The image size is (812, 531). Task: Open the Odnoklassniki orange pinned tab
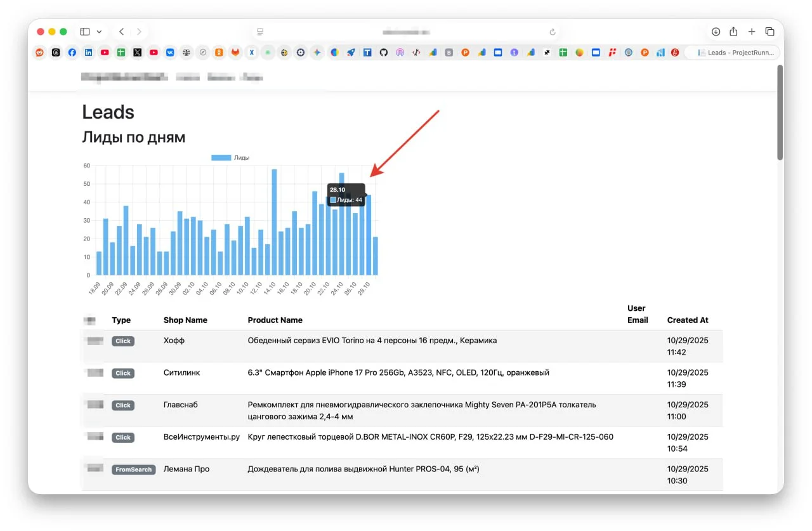click(219, 53)
